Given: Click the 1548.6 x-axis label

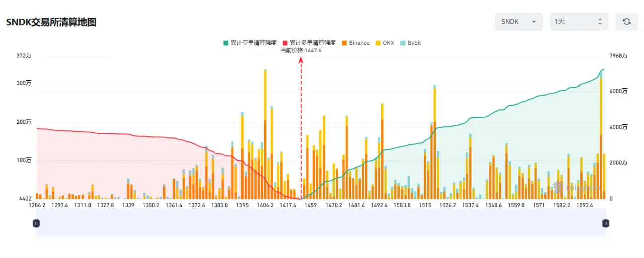Looking at the screenshot, I should tap(494, 205).
